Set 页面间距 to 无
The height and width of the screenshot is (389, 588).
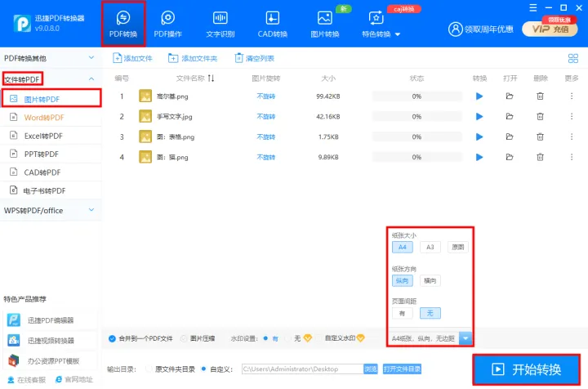pos(430,313)
